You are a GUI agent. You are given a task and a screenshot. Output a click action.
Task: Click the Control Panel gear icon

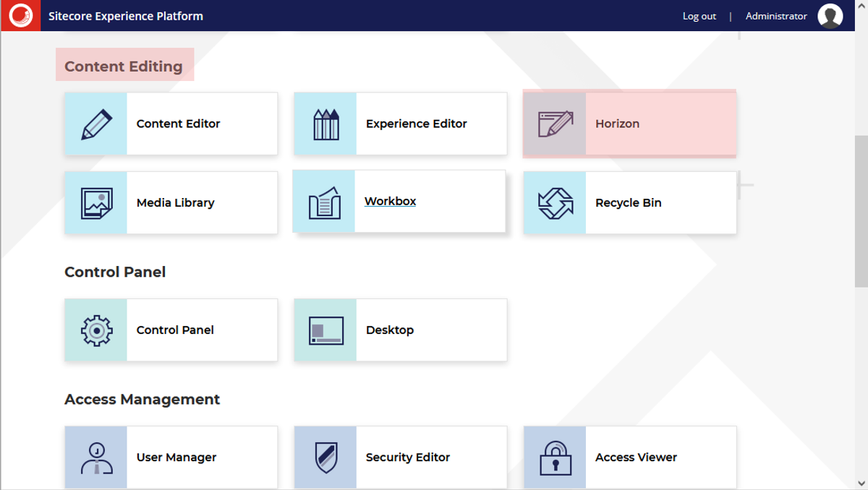96,330
